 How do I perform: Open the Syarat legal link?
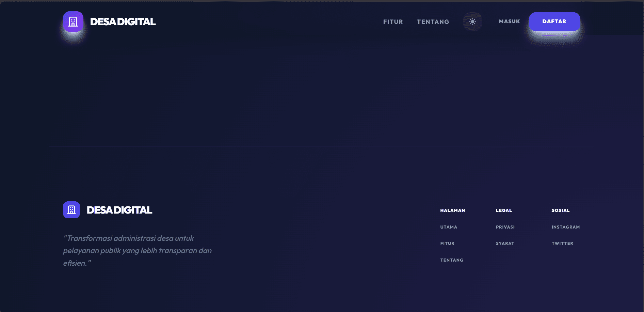505,244
